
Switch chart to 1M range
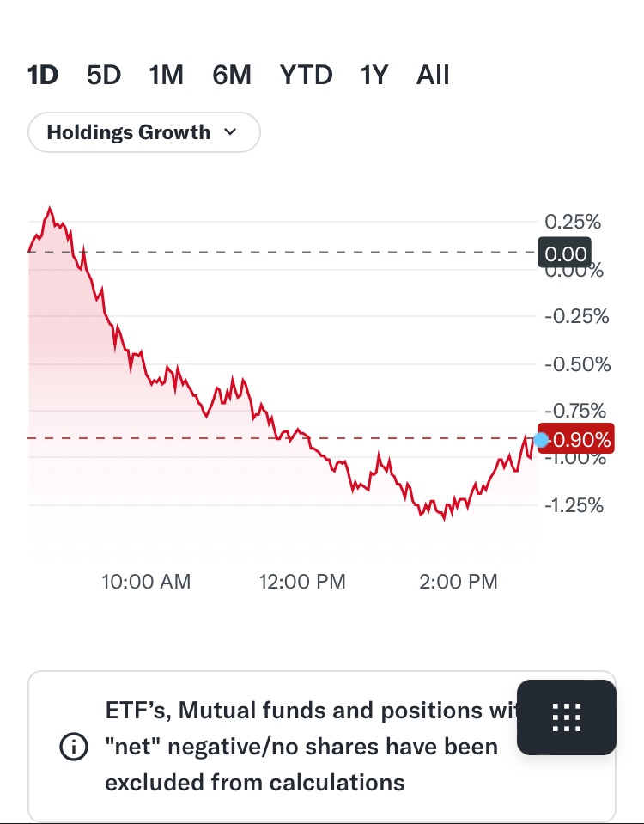click(166, 76)
